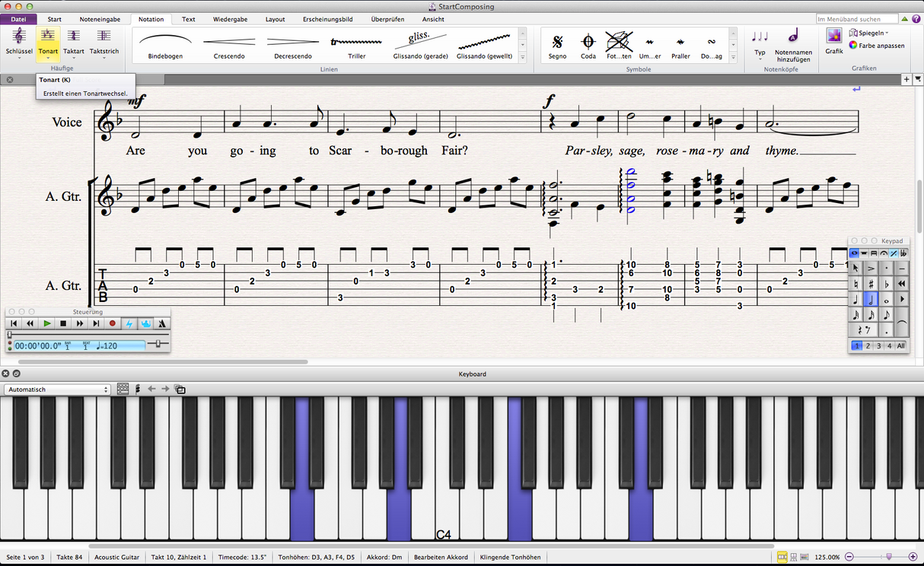Open the Taktart time signature gallery
The image size is (924, 566).
click(74, 43)
